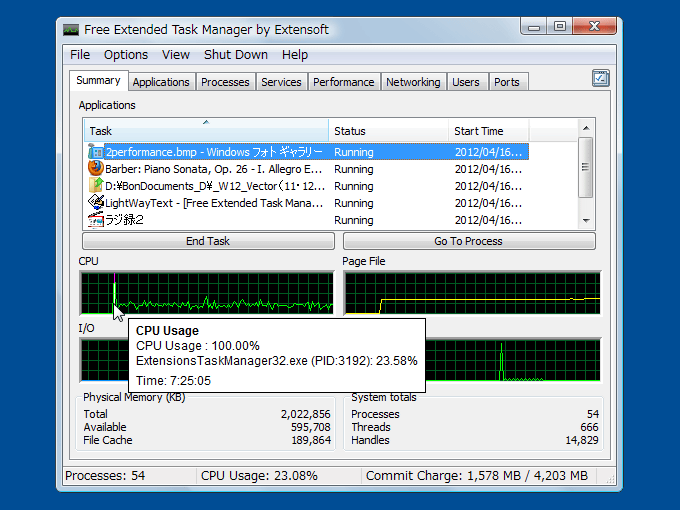Click the I/O graph right of the tooltip
The width and height of the screenshot is (680, 510).
pyautogui.click(x=513, y=360)
